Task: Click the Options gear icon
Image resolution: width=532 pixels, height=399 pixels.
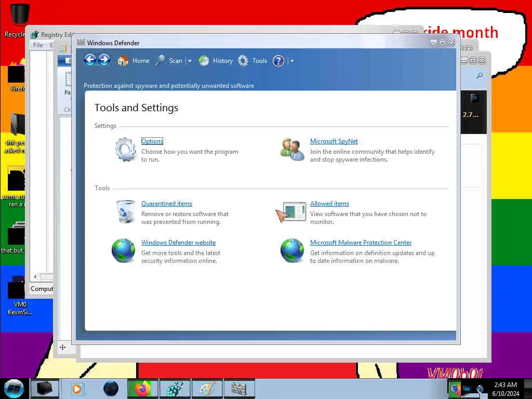Action: pyautogui.click(x=125, y=149)
